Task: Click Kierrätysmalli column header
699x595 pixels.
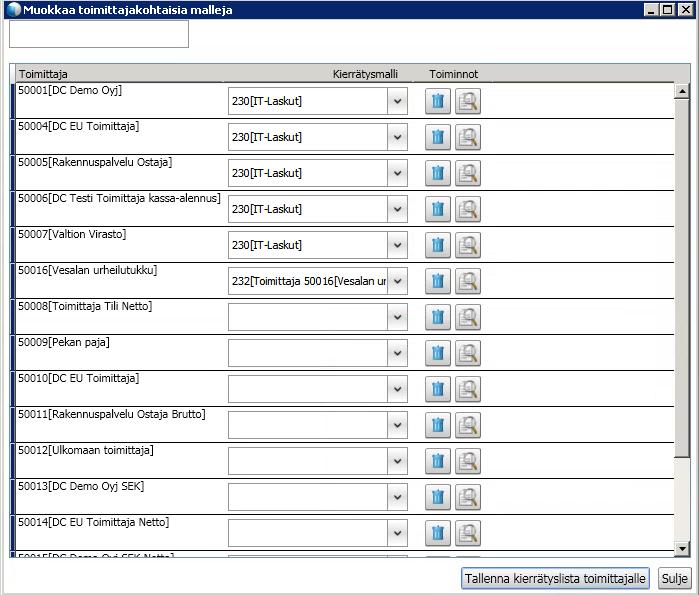Action: [365, 74]
